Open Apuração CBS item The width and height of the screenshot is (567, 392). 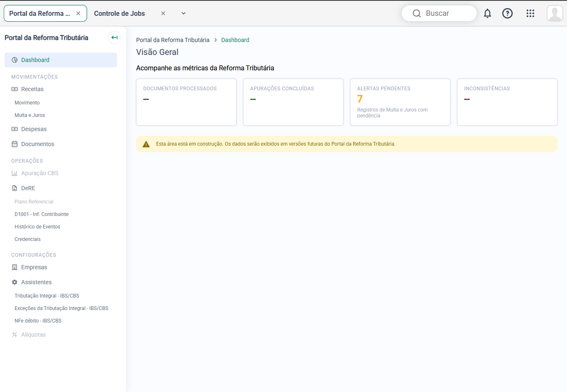[x=40, y=173]
